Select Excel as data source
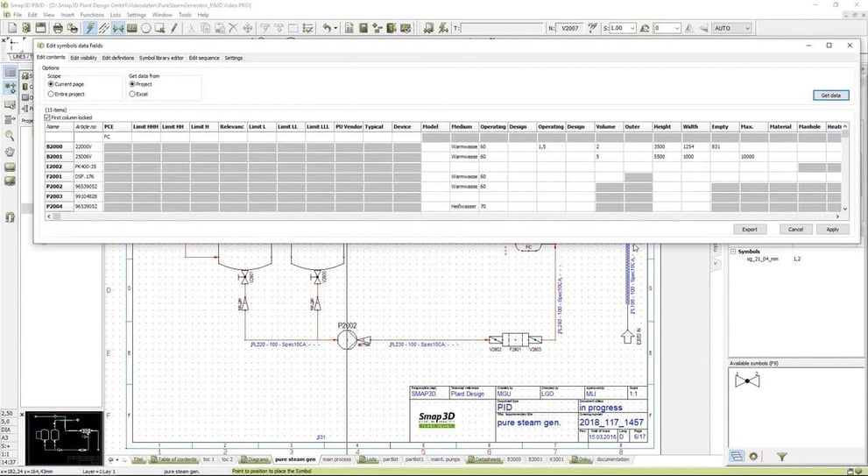This screenshot has height=476, width=868. [138, 94]
